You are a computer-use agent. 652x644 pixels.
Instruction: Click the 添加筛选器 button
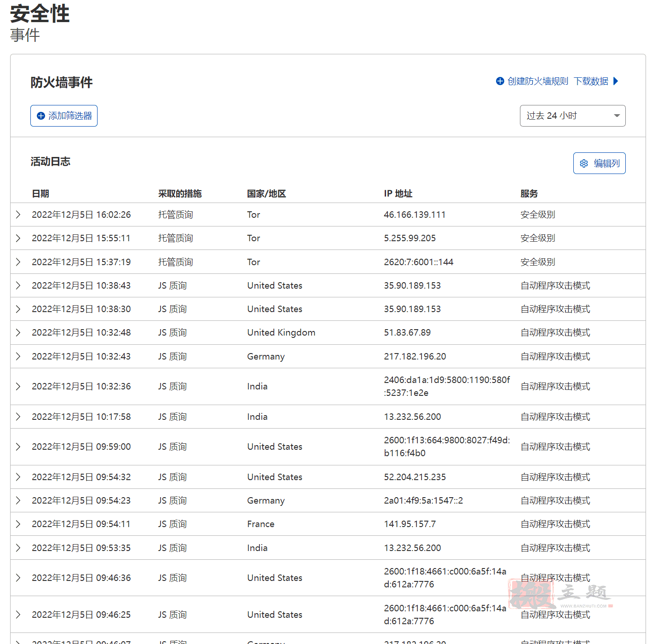tap(64, 116)
